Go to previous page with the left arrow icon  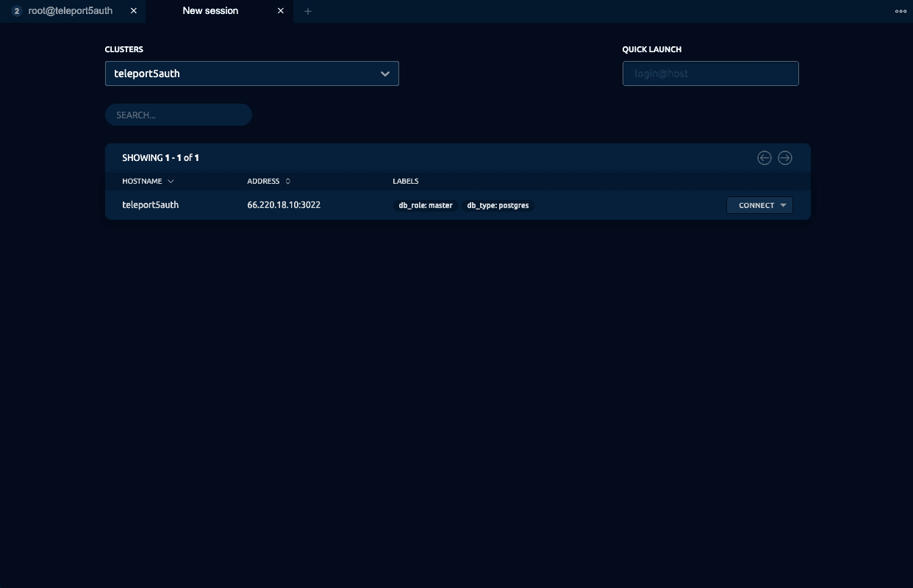click(x=765, y=157)
